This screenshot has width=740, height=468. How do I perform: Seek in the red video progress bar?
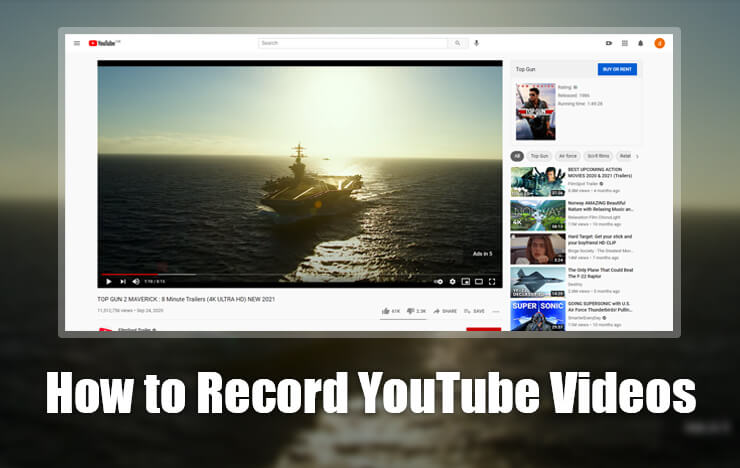point(300,274)
